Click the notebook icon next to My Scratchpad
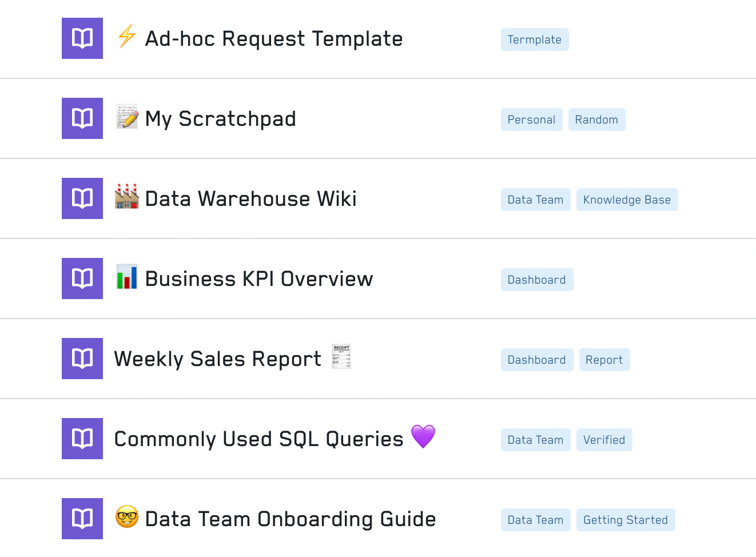This screenshot has height=557, width=756. [x=82, y=118]
